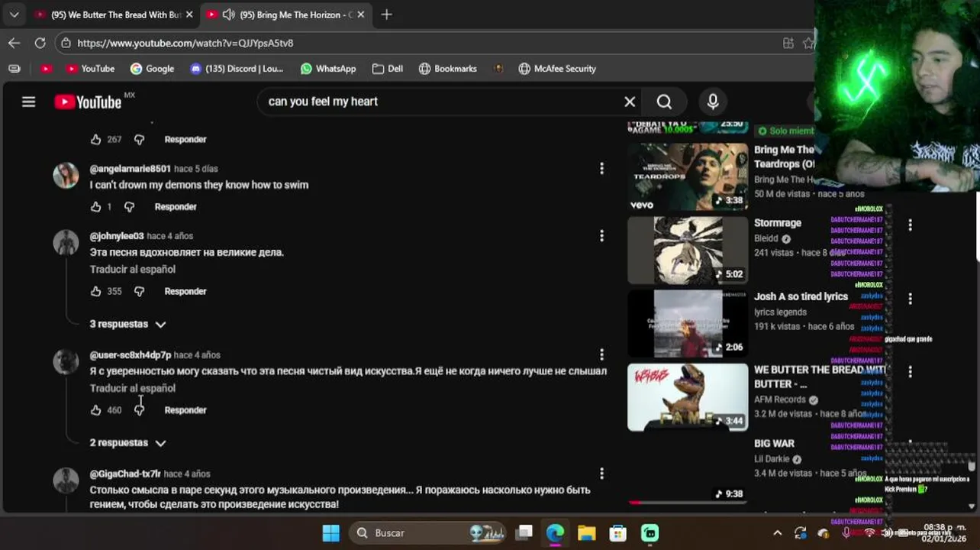Mute audio on the Bring Me The Horizon tab
The height and width of the screenshot is (550, 980).
pos(228,15)
